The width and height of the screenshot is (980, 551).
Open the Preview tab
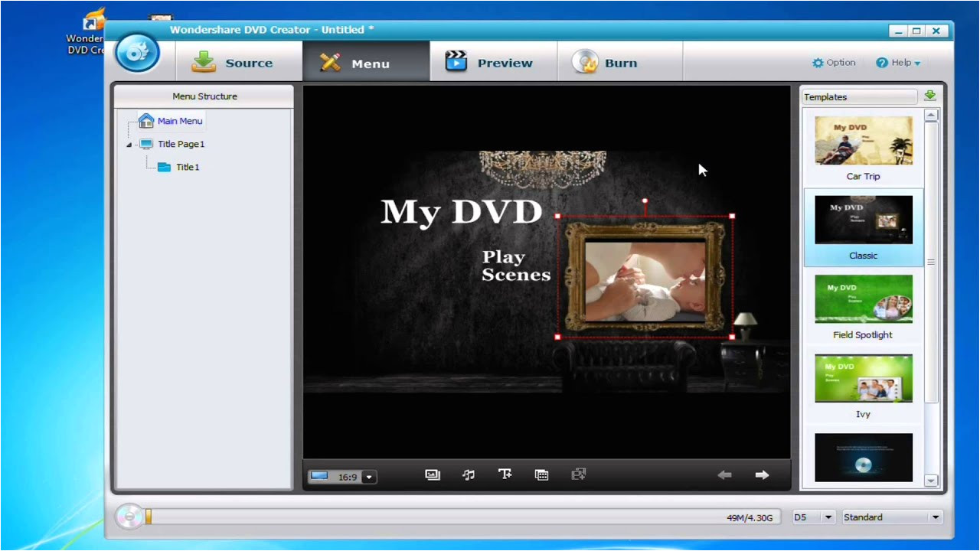point(493,62)
